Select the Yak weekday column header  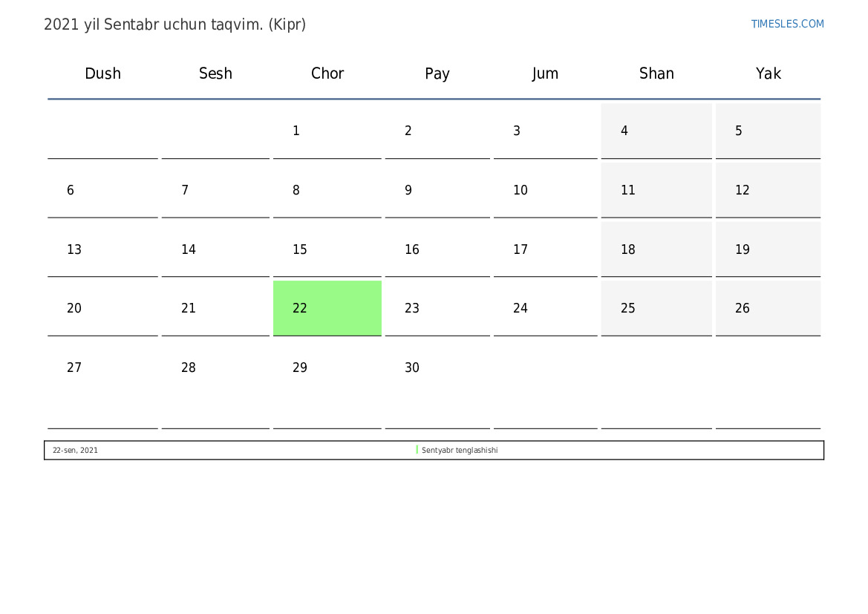768,74
